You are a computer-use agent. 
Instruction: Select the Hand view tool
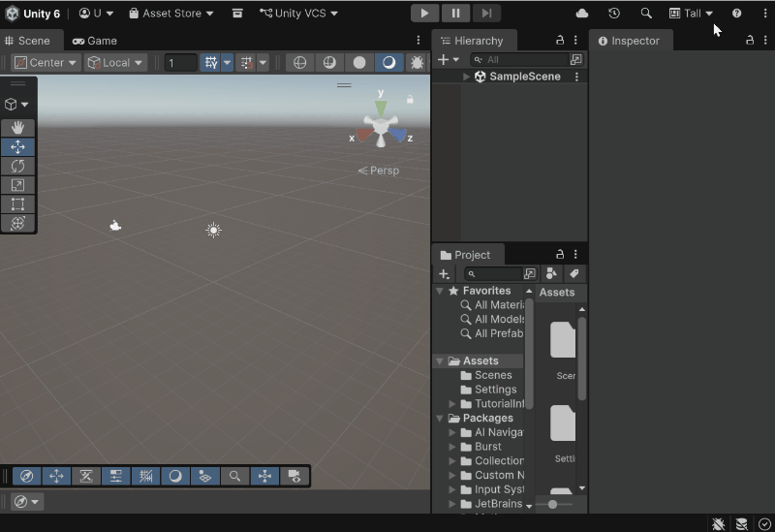point(17,128)
